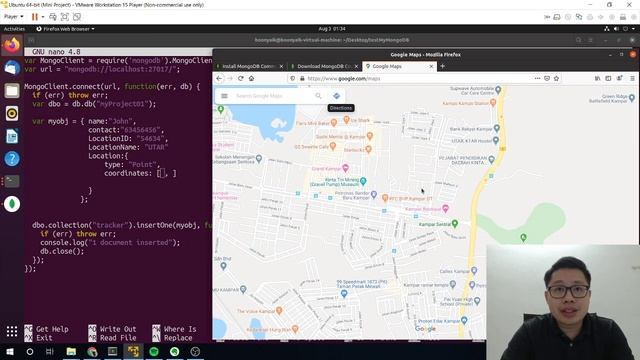Click the Google Maps search magnifier
This screenshot has width=640, height=360.
(x=318, y=96)
